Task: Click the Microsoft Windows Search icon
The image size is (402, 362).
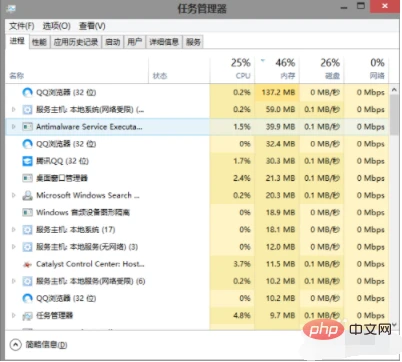Action: (x=27, y=195)
